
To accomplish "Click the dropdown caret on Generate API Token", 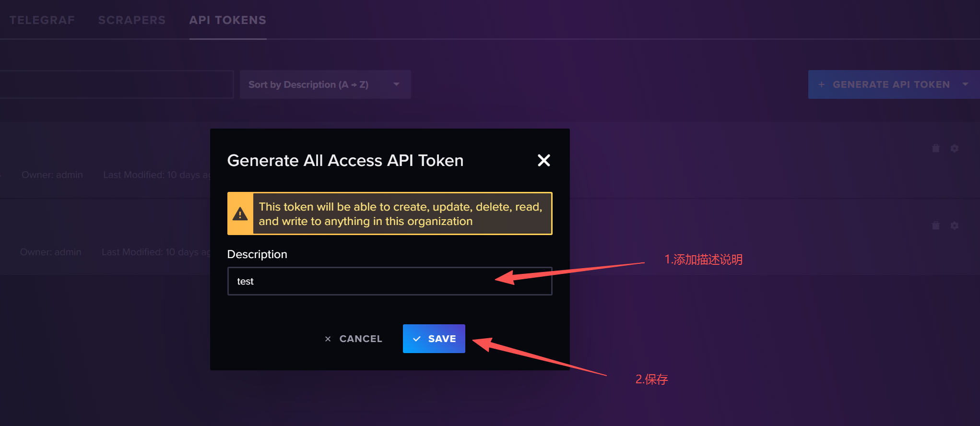I will 965,84.
